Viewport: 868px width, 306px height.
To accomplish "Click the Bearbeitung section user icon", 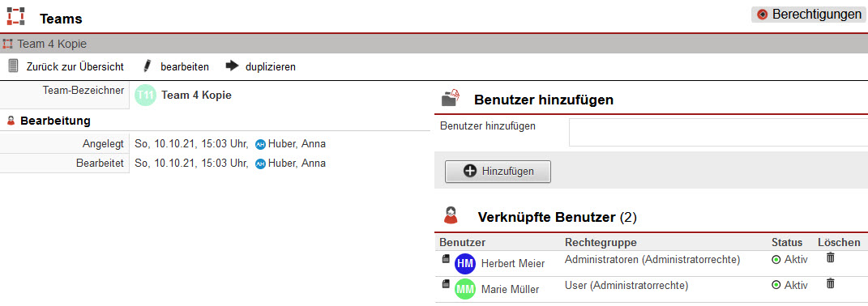I will tap(11, 121).
